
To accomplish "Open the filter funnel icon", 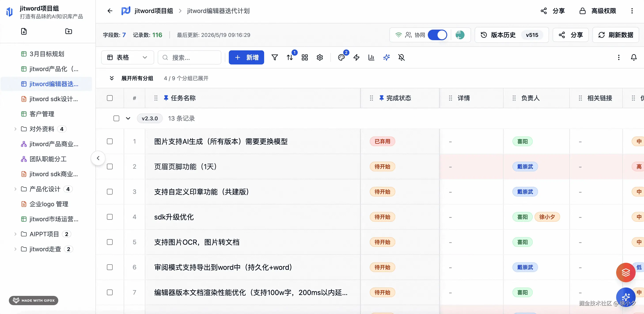I will [x=275, y=57].
